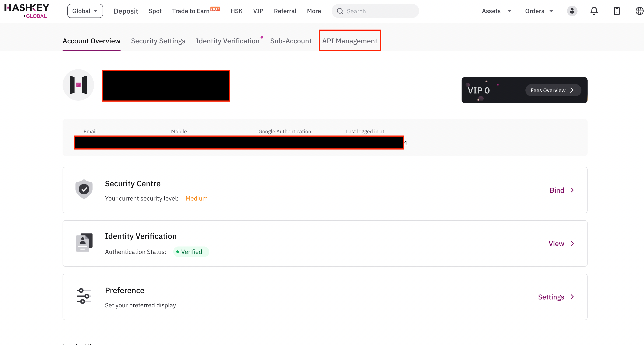This screenshot has width=644, height=345.
Task: Switch to Security Settings tab
Action: 158,41
